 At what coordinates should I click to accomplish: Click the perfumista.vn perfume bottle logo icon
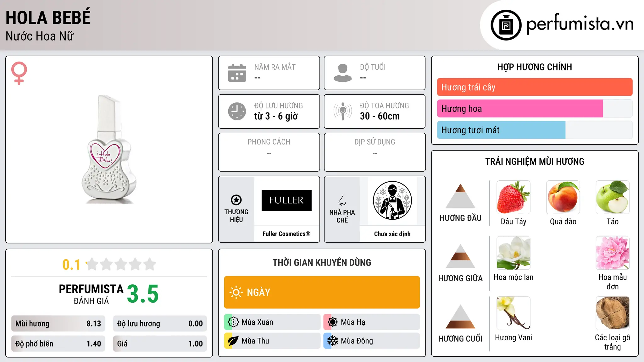506,25
